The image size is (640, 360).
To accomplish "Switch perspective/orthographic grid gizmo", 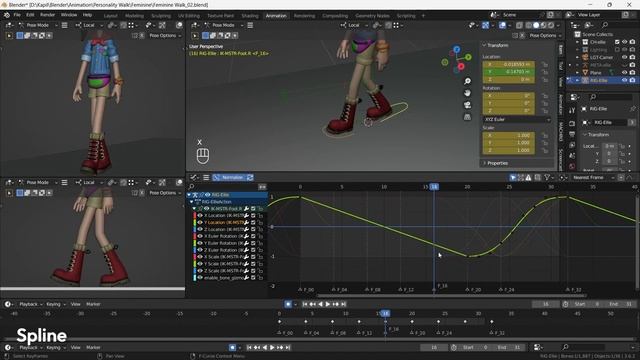I will pos(467,117).
